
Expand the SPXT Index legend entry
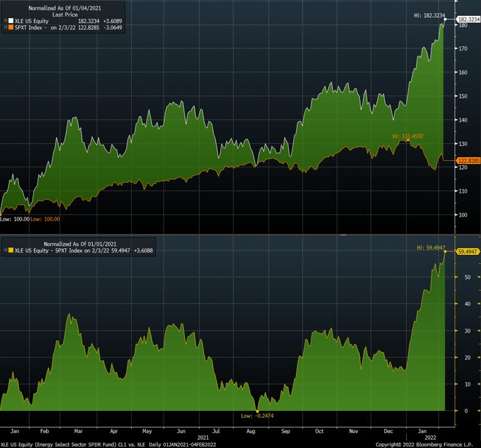(x=6, y=27)
